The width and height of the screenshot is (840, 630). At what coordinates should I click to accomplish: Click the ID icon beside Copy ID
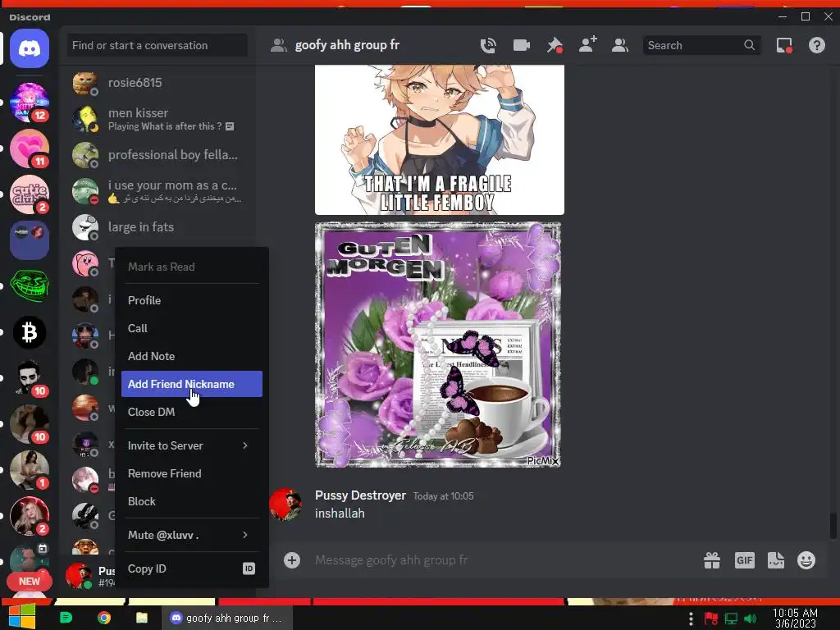249,568
